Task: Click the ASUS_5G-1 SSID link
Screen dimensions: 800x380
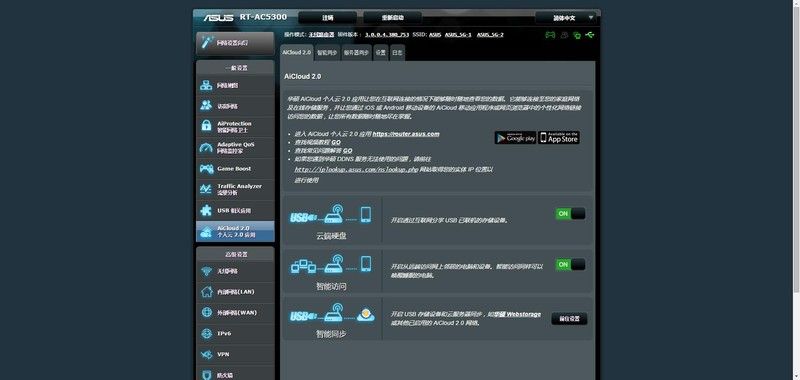Action: pyautogui.click(x=458, y=35)
